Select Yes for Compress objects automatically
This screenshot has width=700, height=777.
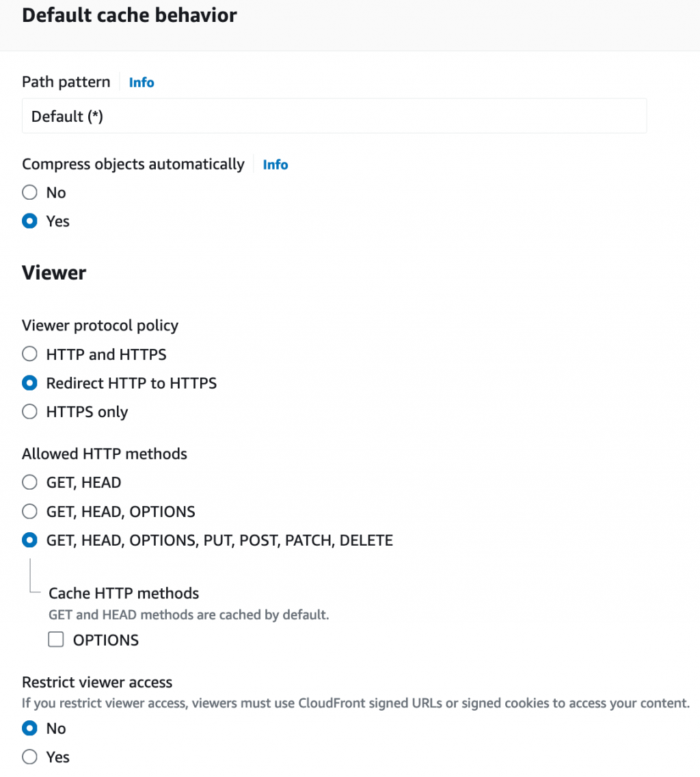pyautogui.click(x=29, y=222)
